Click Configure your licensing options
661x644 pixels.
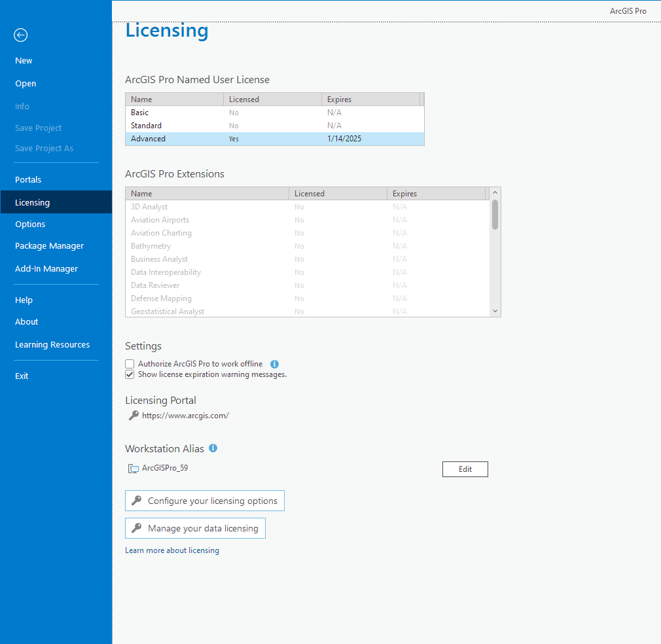(x=204, y=501)
